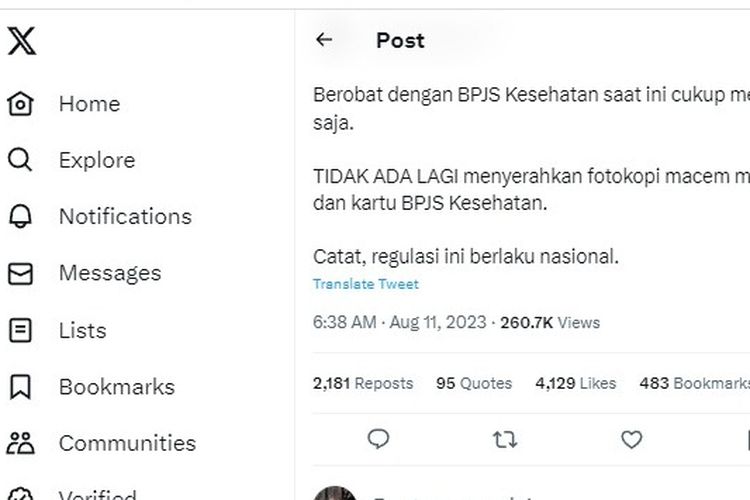Open the Home menu item
750x500 pixels.
89,104
